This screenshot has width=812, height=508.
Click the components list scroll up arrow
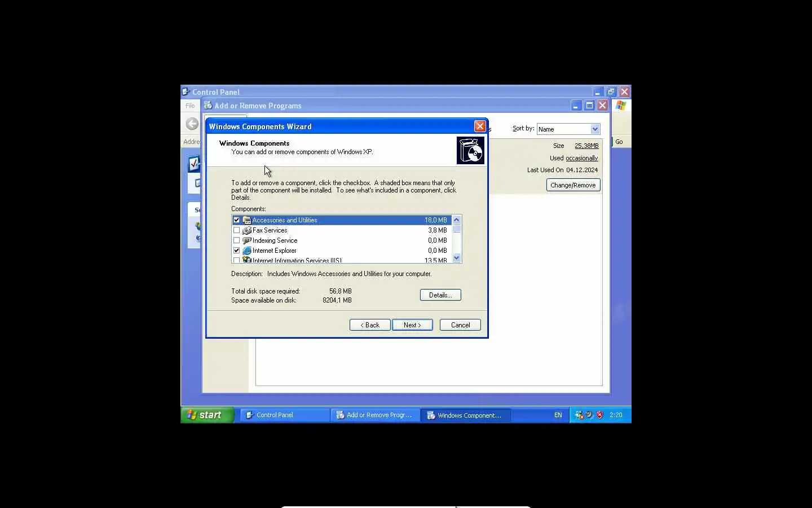click(457, 220)
